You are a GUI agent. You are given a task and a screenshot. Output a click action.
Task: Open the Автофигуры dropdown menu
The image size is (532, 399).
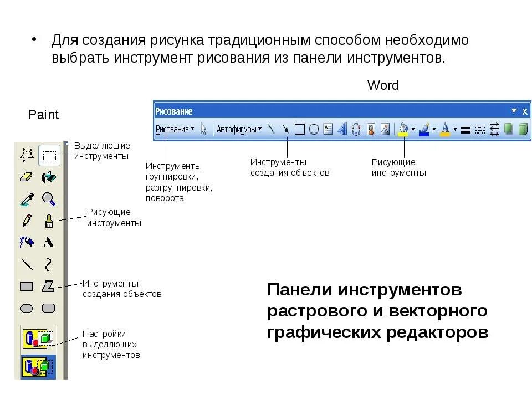click(239, 129)
